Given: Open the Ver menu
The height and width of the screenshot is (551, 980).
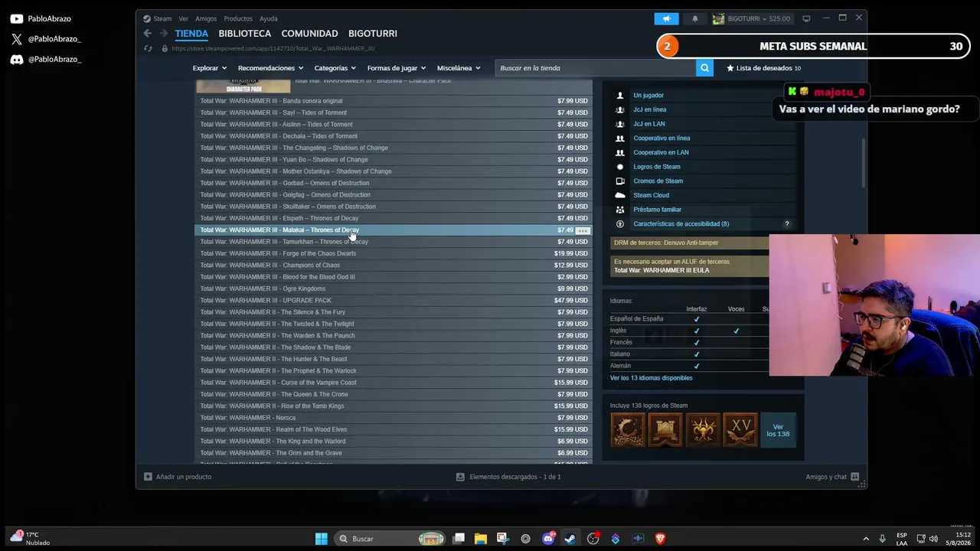Looking at the screenshot, I should (x=184, y=18).
